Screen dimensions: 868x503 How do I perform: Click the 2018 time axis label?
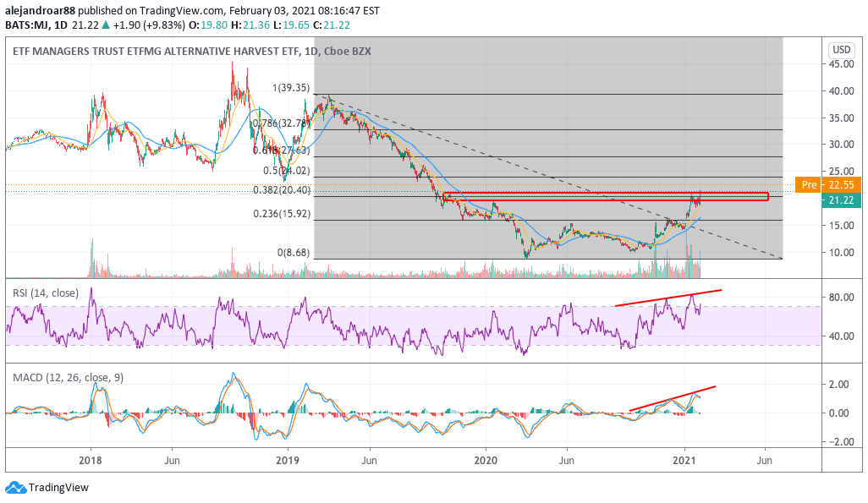(x=91, y=461)
